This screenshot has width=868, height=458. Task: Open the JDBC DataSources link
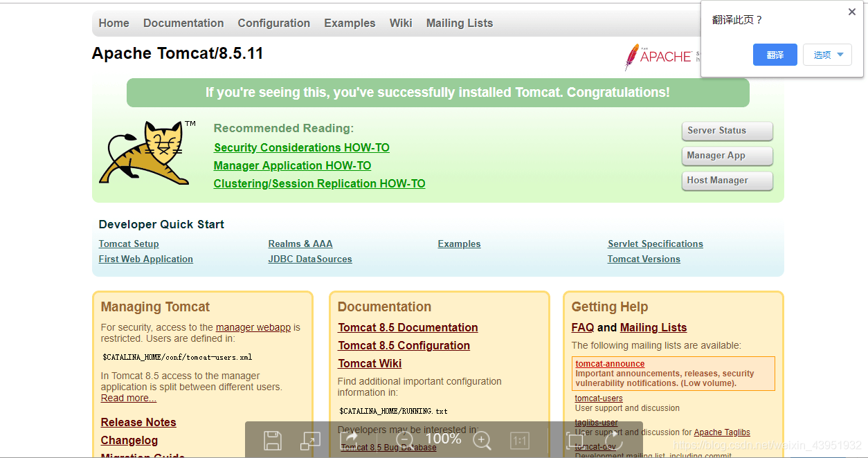coord(310,259)
